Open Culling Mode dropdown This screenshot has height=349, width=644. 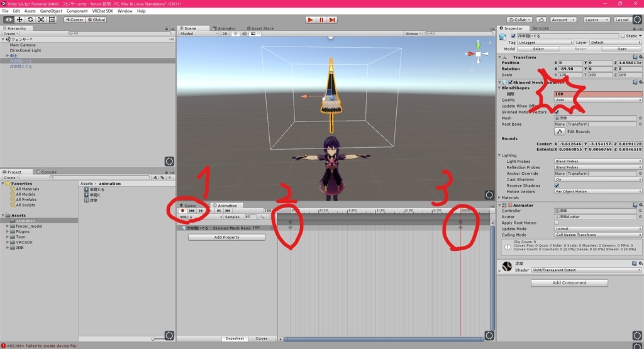point(597,235)
